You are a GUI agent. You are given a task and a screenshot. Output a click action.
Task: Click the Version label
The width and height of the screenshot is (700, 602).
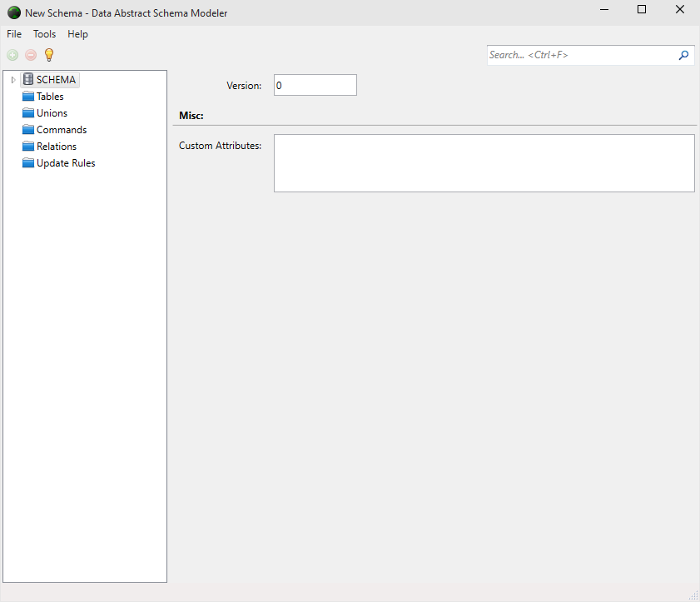coord(244,85)
